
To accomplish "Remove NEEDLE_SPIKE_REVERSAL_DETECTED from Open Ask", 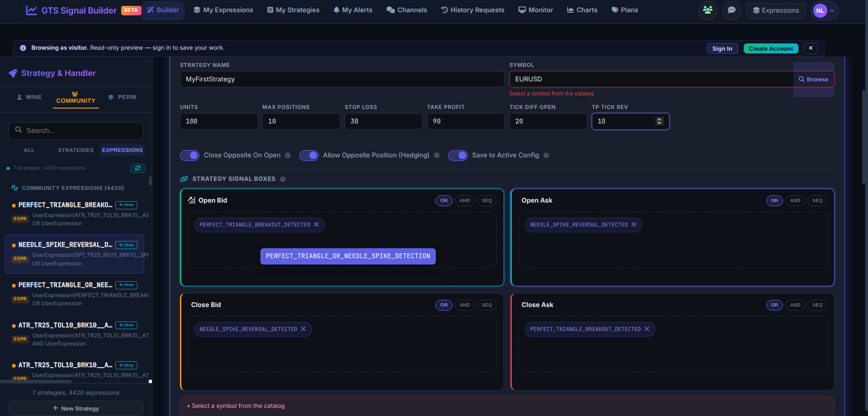I will click(x=634, y=225).
